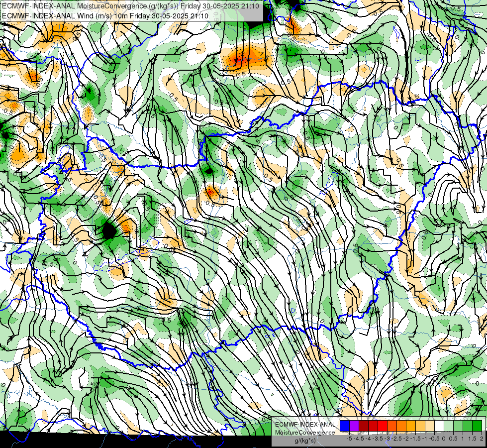The image size is (487, 448).
Task: Select the pale peach swatch between -0.5 and 0
Action: click(430, 426)
